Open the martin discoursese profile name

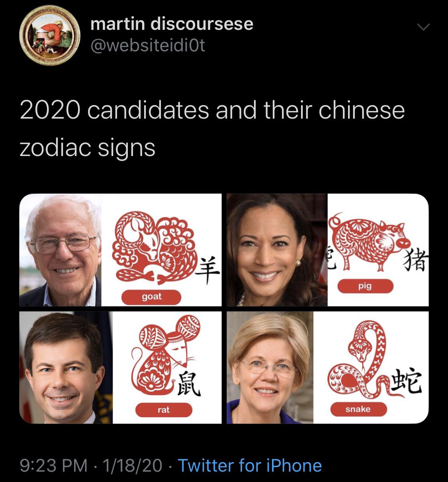(x=172, y=24)
